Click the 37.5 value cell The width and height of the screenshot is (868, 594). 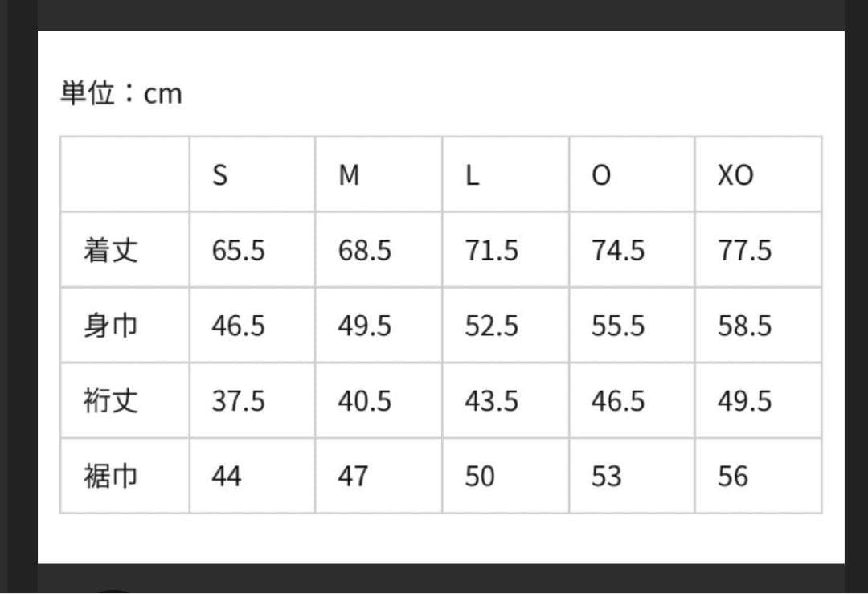tap(238, 400)
